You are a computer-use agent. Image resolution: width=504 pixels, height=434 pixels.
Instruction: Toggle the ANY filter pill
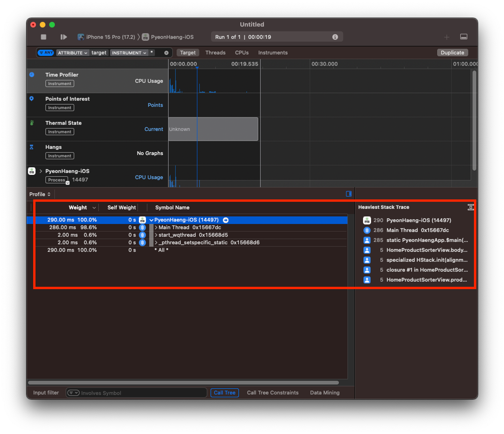(x=46, y=53)
